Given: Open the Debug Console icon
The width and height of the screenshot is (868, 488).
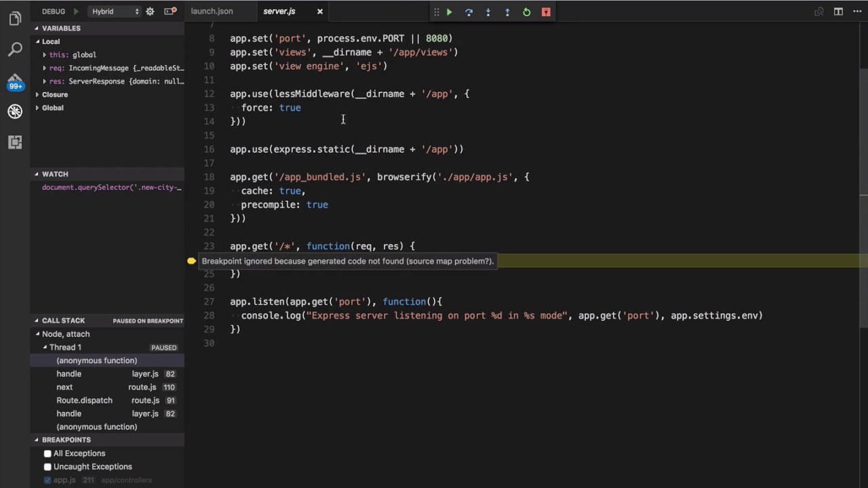Looking at the screenshot, I should click(170, 11).
